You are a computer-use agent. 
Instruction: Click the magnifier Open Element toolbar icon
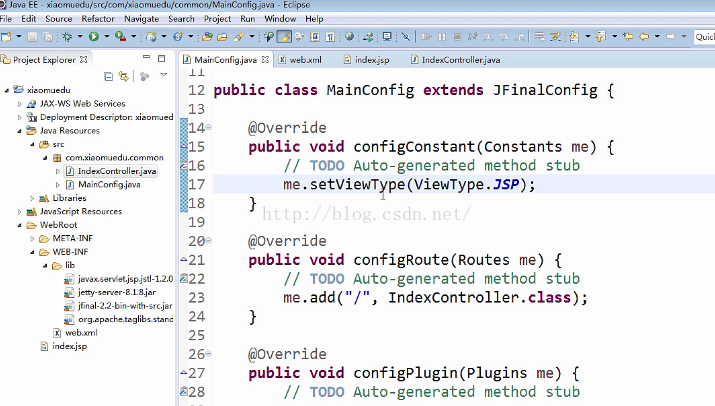click(269, 36)
